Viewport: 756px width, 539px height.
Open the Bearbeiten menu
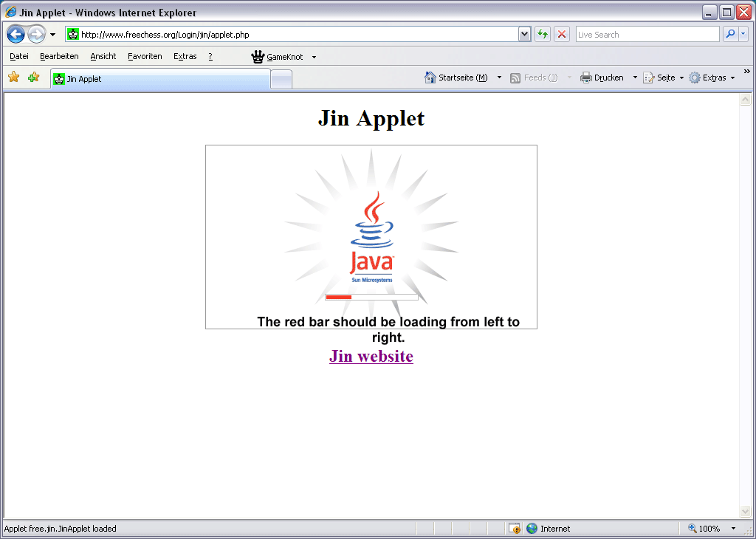[59, 56]
